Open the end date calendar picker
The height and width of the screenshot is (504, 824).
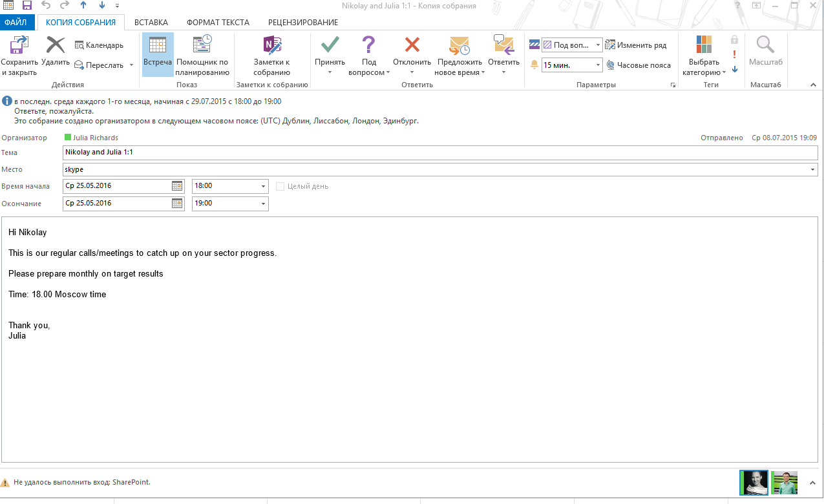click(x=176, y=204)
